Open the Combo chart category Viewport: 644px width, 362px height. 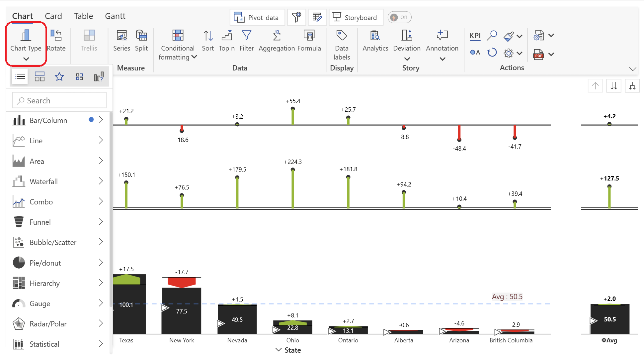coord(58,202)
